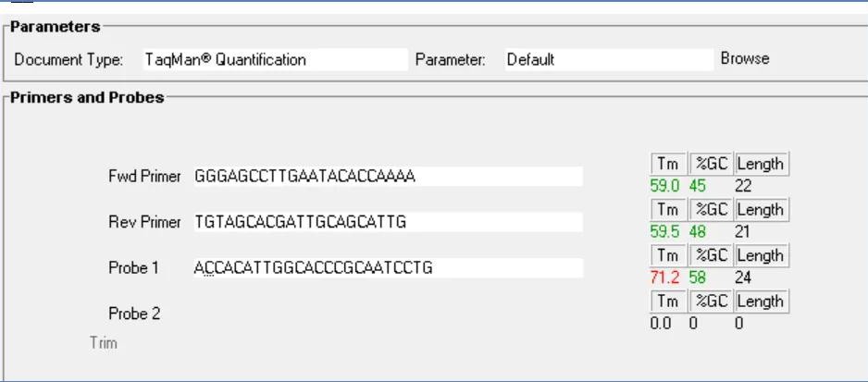Click the %GC header for Rev Primer

(710, 210)
